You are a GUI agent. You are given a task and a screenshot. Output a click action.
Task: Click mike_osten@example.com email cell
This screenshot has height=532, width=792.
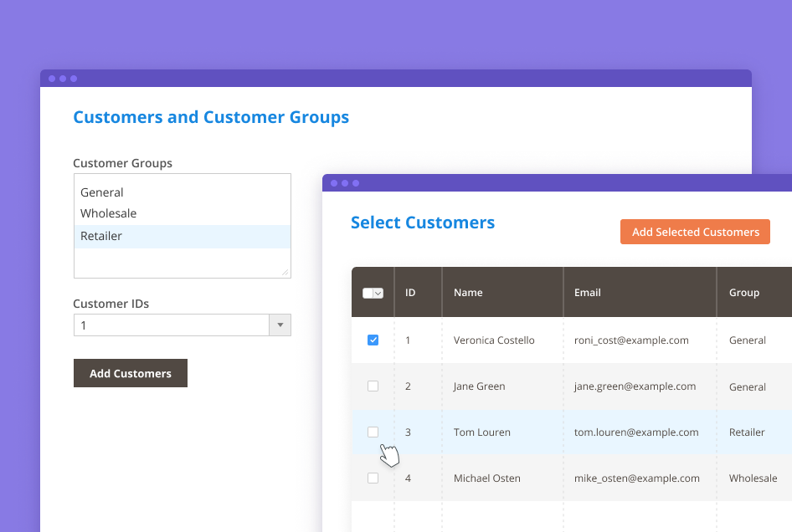[x=636, y=478]
